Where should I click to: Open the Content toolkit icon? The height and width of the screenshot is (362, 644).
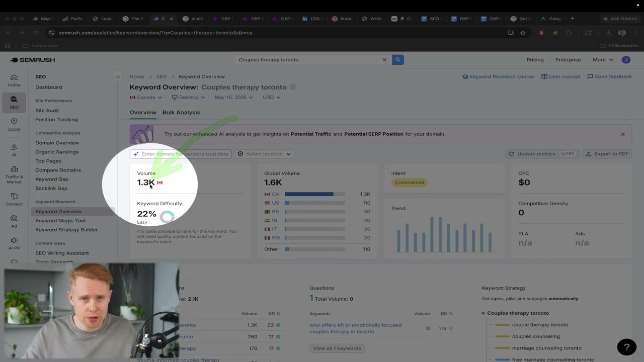tap(14, 200)
